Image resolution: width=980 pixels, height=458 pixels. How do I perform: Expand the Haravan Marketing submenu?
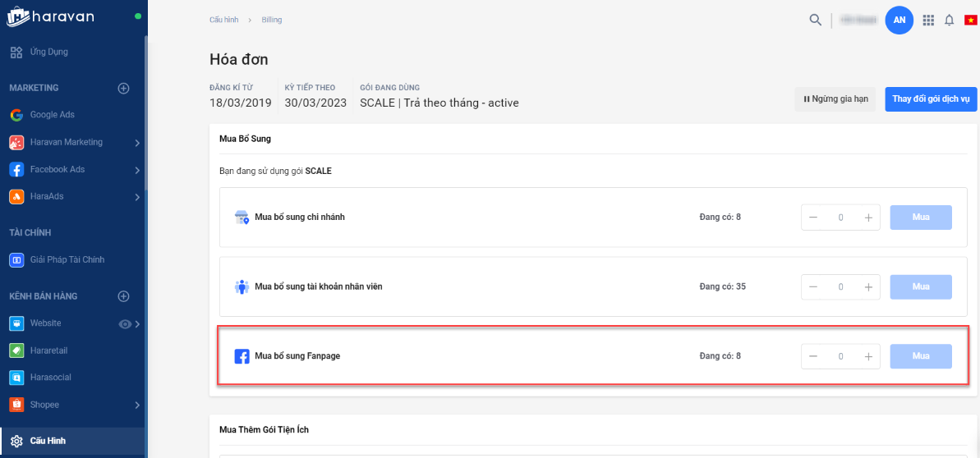tap(137, 143)
